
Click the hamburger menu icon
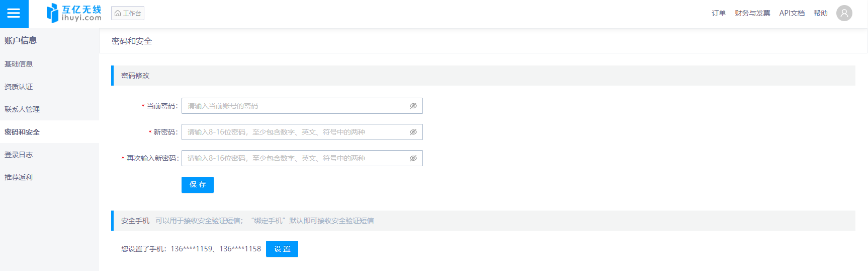coord(14,14)
